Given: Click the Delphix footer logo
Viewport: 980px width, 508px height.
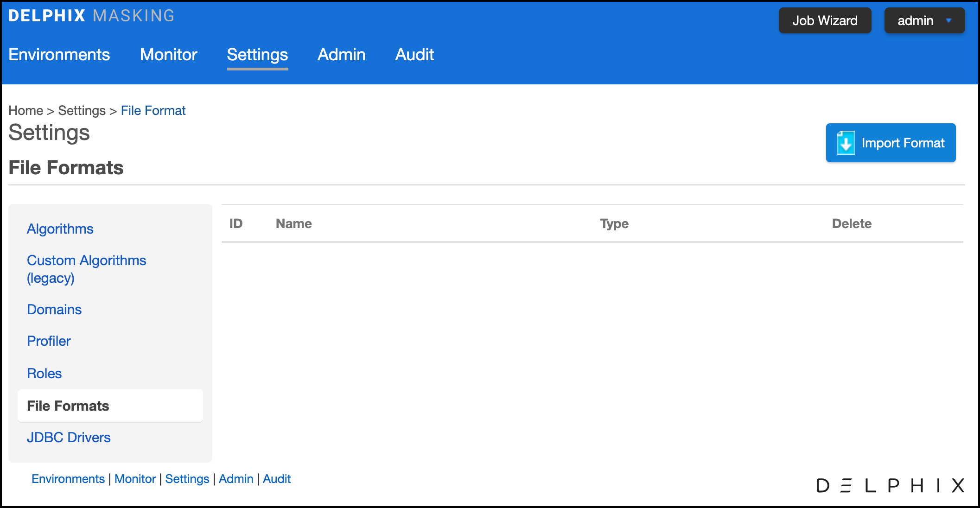Looking at the screenshot, I should click(890, 485).
